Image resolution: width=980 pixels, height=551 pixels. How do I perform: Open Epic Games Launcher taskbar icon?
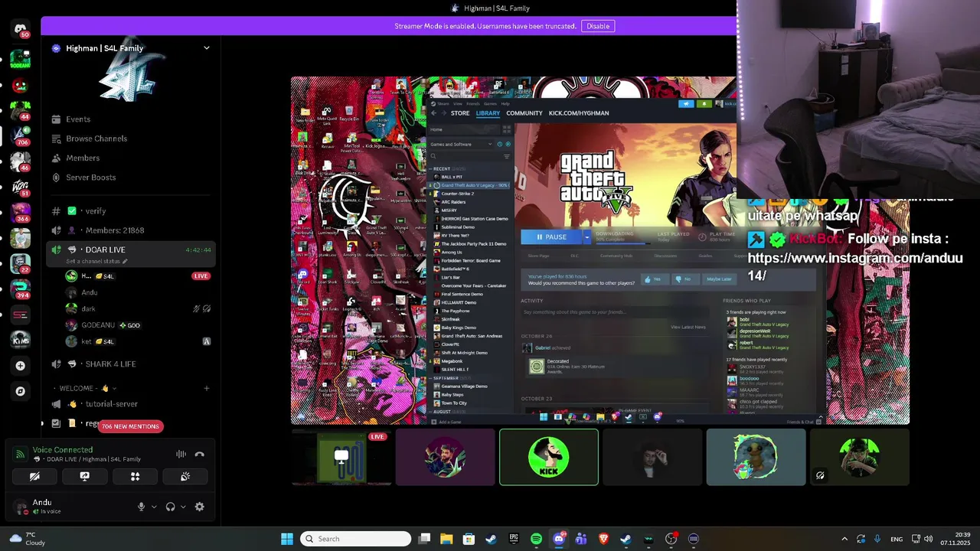pos(514,539)
